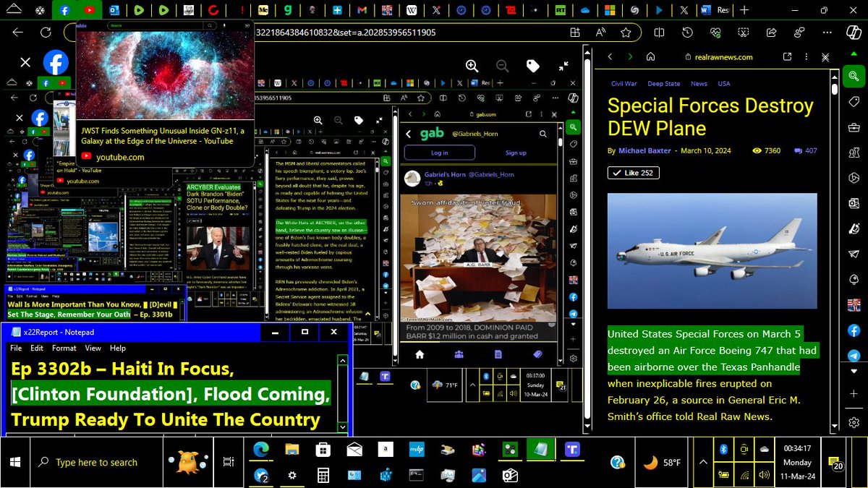Screen dimensions: 868x488
Task: Open Edge sidebar settings gear
Action: point(854,422)
